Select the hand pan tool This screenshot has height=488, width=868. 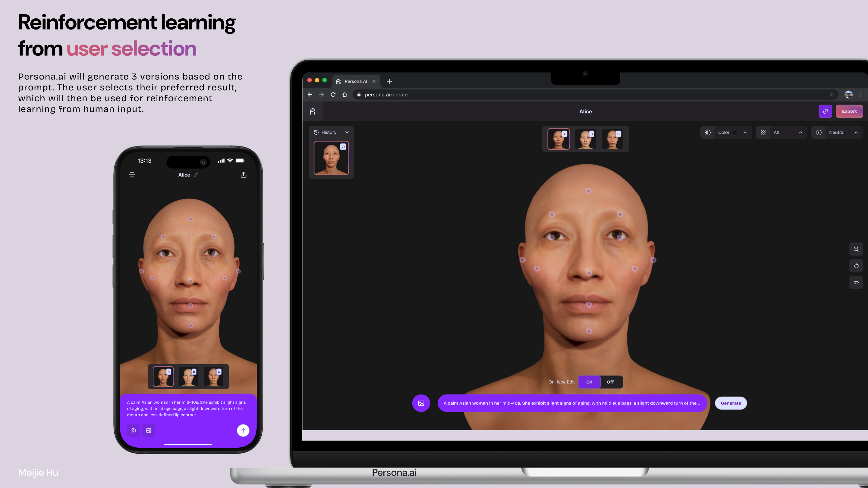(856, 266)
